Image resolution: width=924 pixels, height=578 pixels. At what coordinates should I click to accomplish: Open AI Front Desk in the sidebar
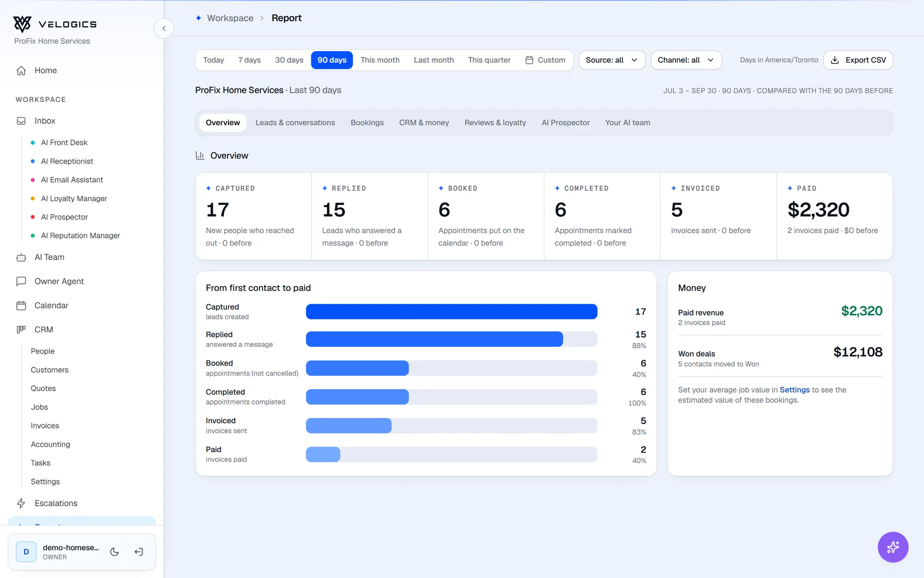tap(64, 143)
